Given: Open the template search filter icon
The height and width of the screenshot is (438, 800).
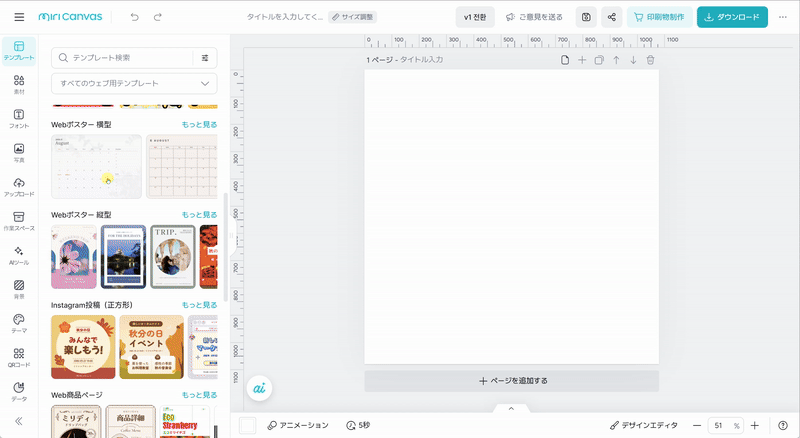Looking at the screenshot, I should pyautogui.click(x=205, y=58).
